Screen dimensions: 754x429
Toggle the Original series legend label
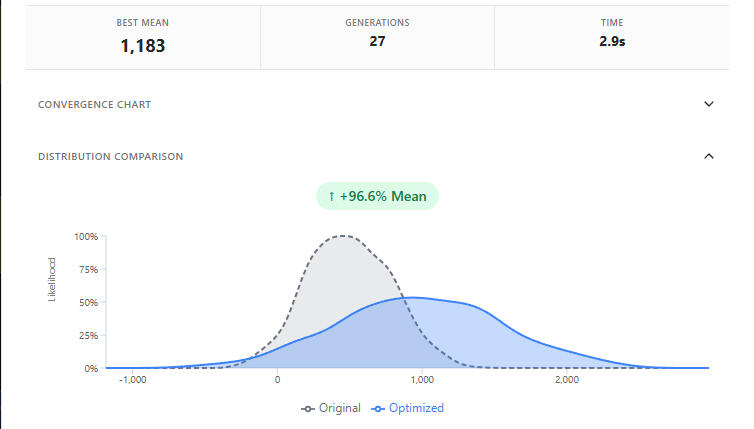[341, 408]
